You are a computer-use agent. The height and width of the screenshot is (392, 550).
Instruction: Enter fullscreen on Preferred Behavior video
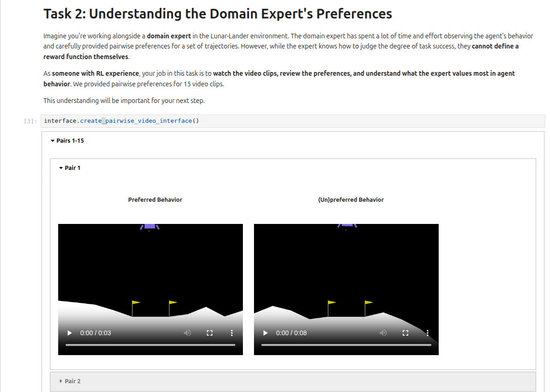click(209, 333)
